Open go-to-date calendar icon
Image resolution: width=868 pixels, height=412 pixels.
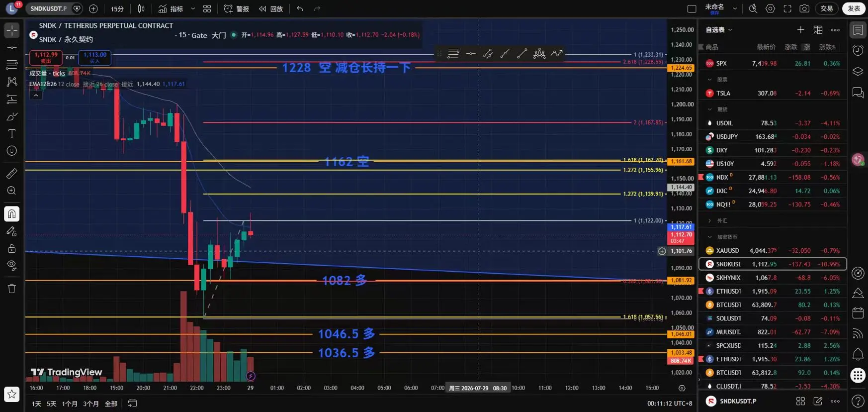click(x=132, y=404)
